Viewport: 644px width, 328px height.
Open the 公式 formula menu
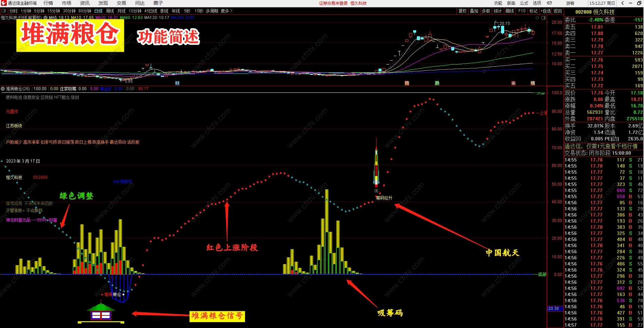point(524,3)
